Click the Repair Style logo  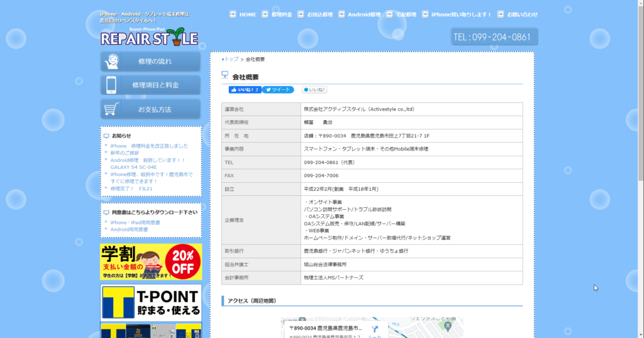(x=149, y=37)
